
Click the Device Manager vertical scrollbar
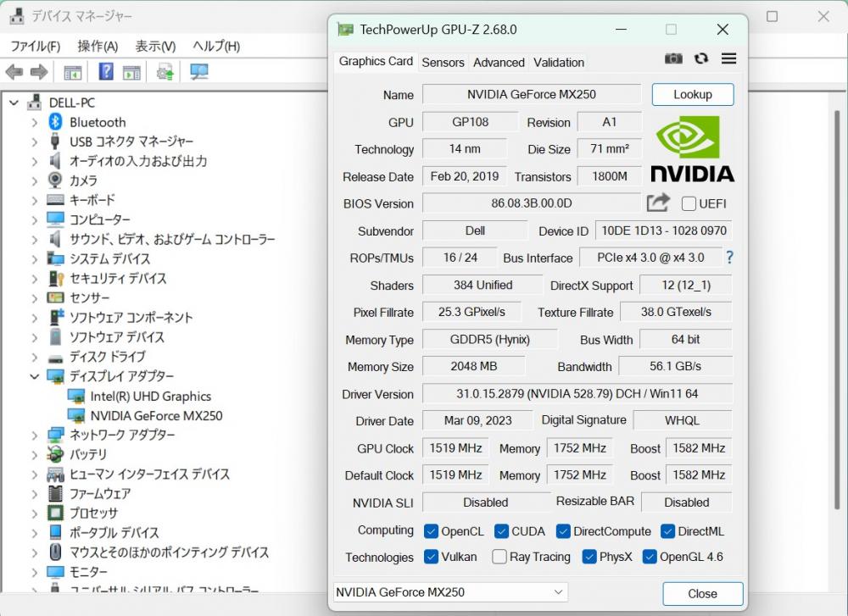[837, 311]
